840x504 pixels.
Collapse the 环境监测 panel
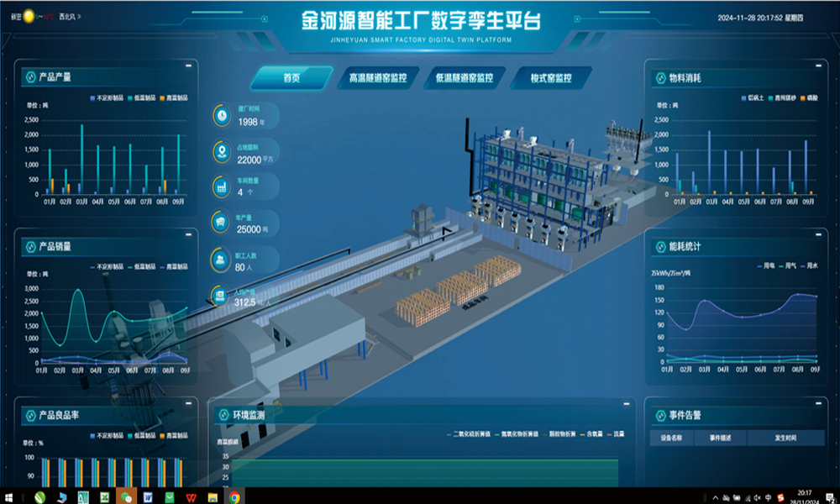coord(627,404)
